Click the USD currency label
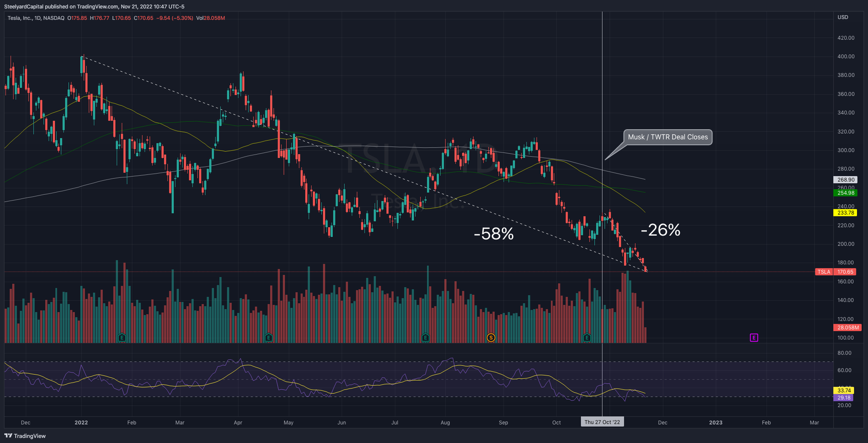This screenshot has height=443, width=868. pyautogui.click(x=843, y=17)
